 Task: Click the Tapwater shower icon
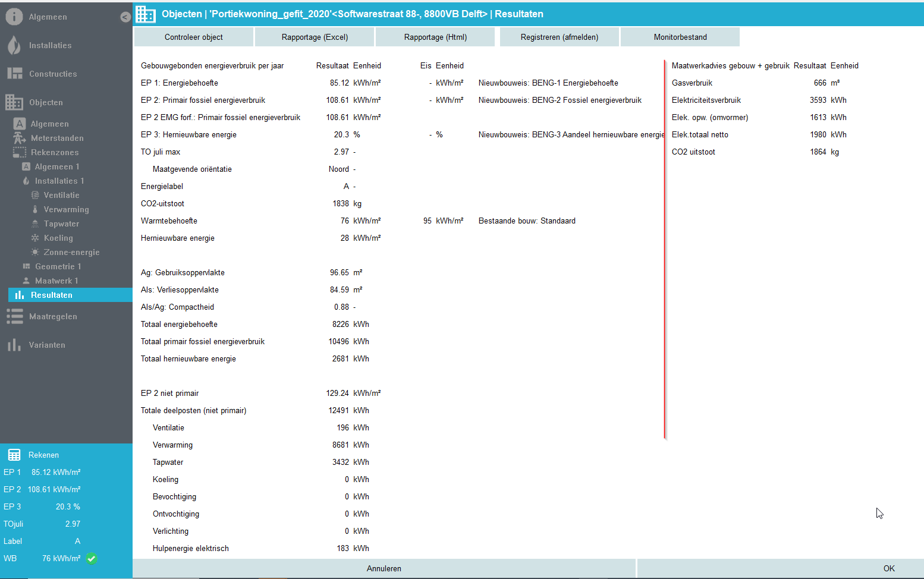35,224
